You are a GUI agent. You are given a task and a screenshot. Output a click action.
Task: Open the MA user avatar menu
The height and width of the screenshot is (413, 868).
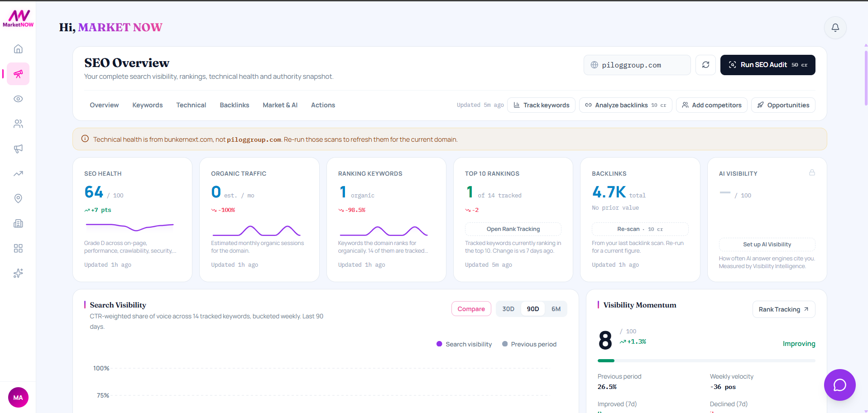coord(18,398)
